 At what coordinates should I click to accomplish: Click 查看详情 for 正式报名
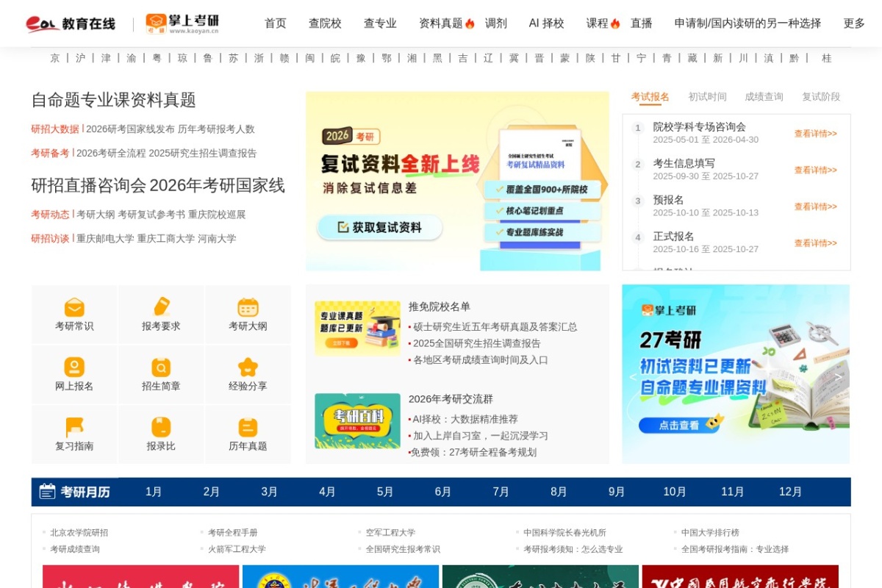(x=815, y=243)
